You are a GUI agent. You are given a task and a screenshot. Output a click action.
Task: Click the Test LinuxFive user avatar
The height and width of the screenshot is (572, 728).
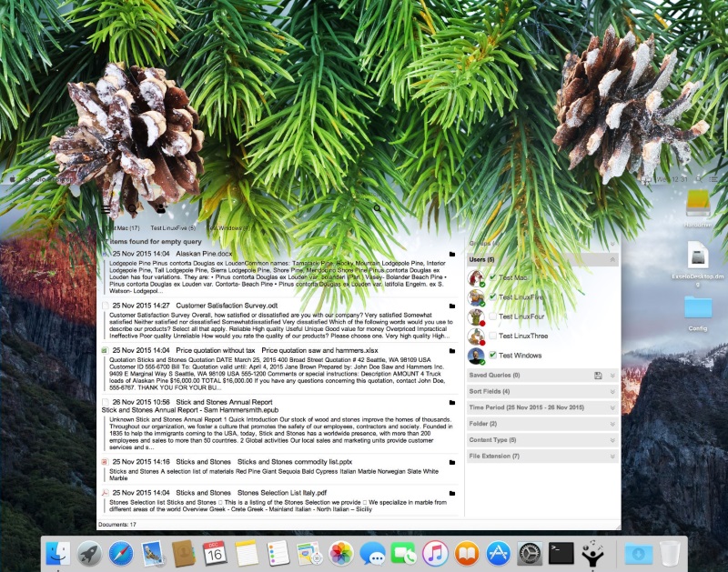[476, 297]
